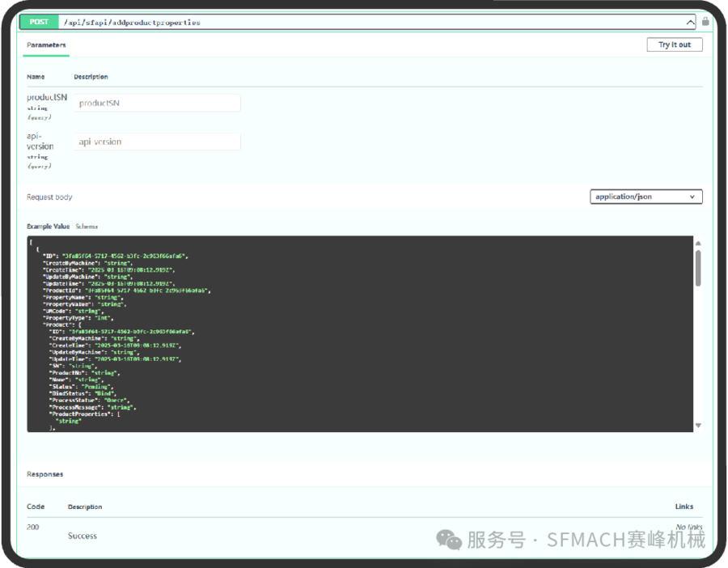Screen dimensions: 728x568
Task: Focus the api-version input field
Action: tap(157, 142)
